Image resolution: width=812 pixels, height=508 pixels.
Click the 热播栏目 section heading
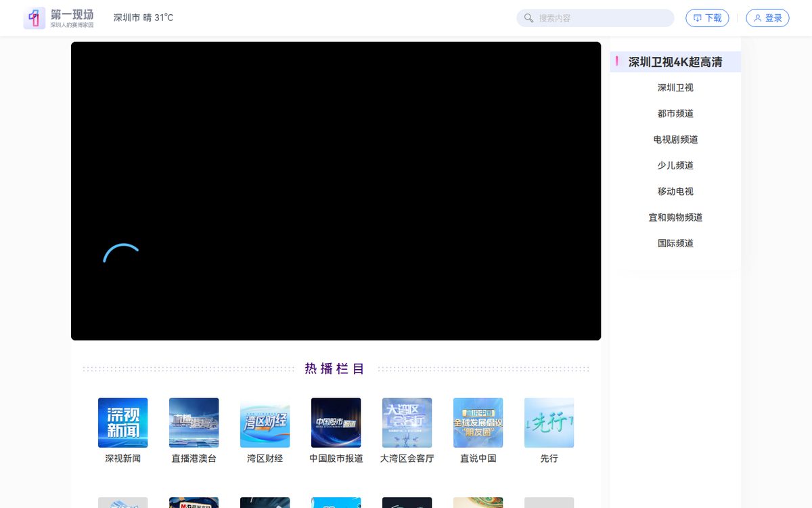pyautogui.click(x=335, y=368)
